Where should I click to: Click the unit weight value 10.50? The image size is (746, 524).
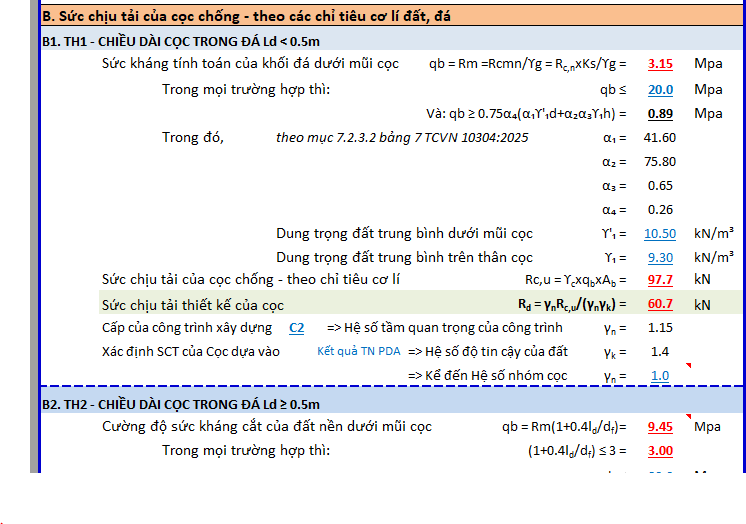[x=659, y=234]
